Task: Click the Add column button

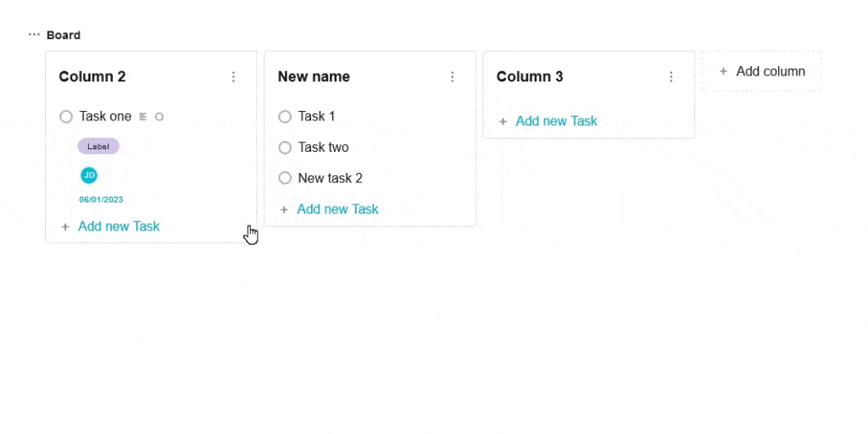Action: tap(761, 71)
